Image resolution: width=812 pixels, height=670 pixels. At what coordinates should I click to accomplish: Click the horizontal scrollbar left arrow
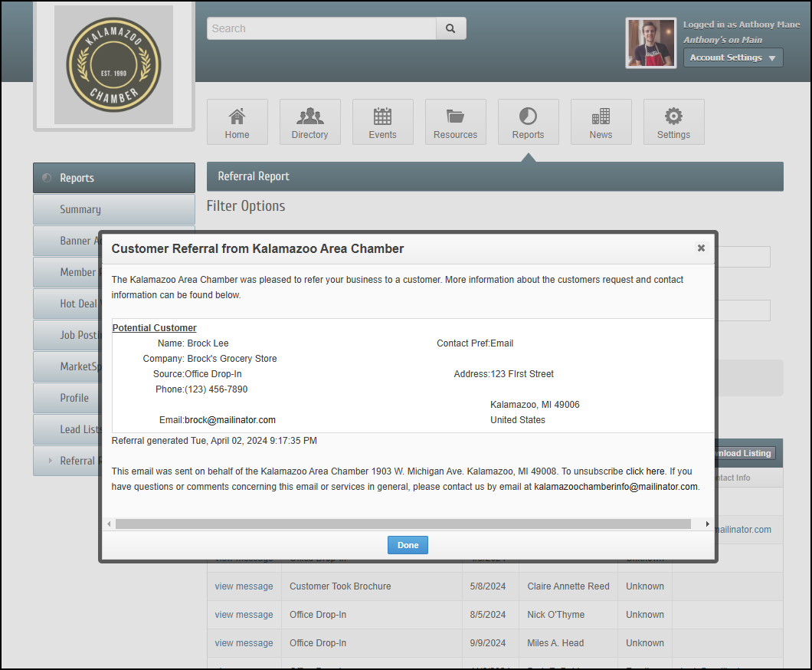108,524
